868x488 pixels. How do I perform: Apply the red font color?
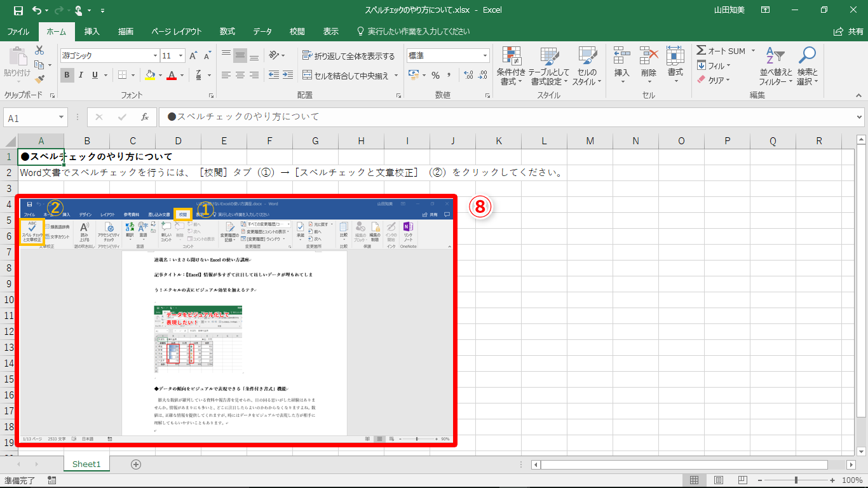172,75
